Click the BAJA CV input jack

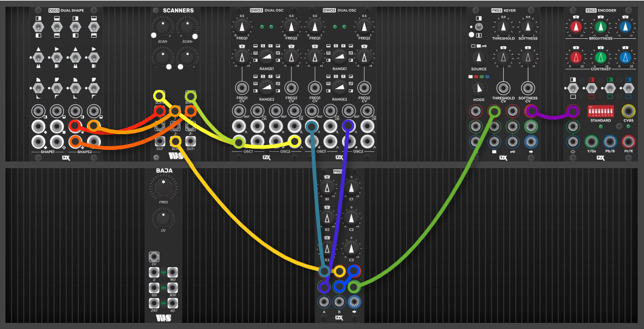[154, 257]
